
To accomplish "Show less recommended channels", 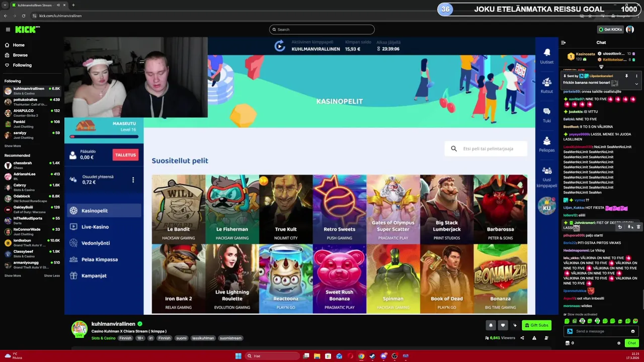I will 52,276.
